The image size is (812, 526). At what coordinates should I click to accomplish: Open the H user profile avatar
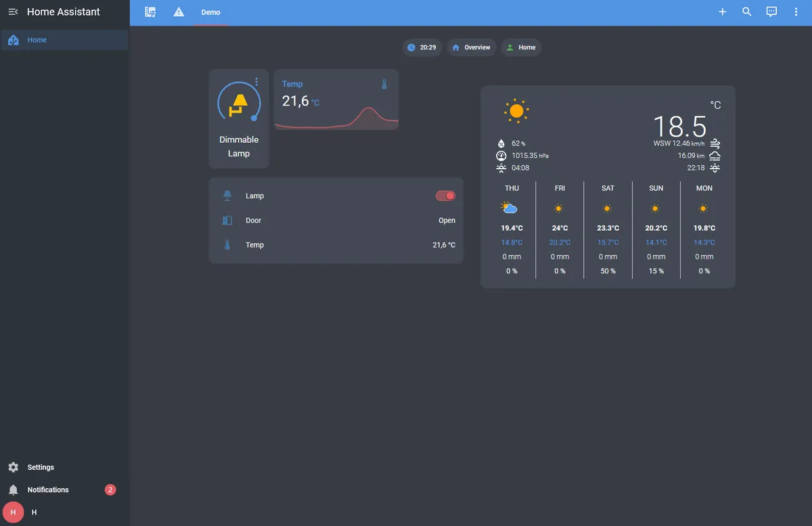[13, 512]
